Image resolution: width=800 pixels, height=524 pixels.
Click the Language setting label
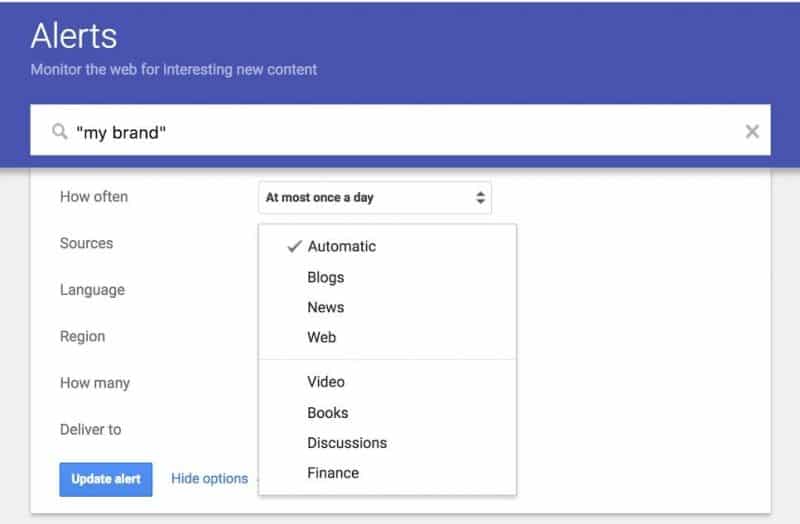coord(92,290)
